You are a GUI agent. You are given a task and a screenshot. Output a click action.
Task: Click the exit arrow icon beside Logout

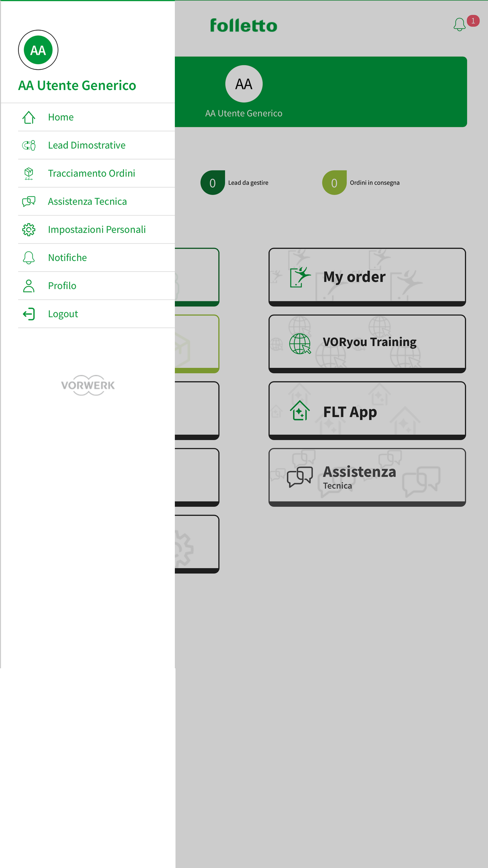[x=29, y=314]
